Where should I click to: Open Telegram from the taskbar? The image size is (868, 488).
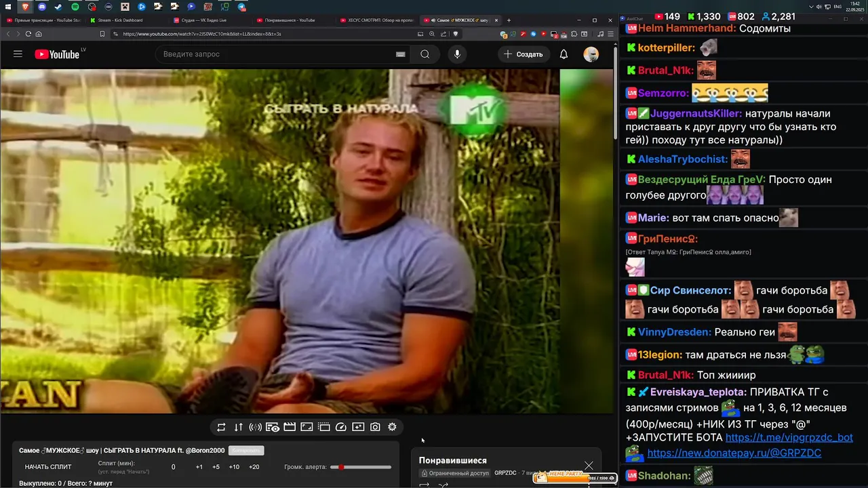tap(241, 7)
